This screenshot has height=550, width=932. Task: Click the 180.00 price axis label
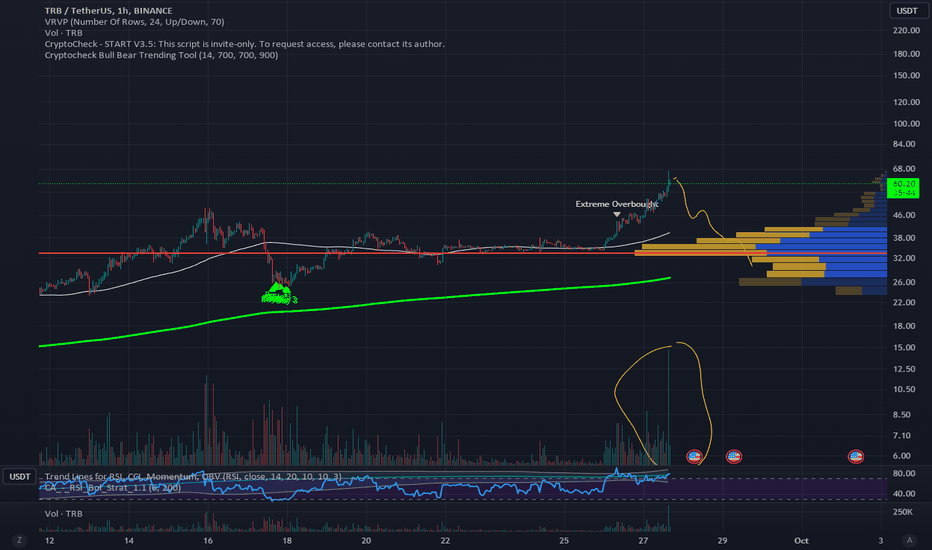click(x=906, y=54)
